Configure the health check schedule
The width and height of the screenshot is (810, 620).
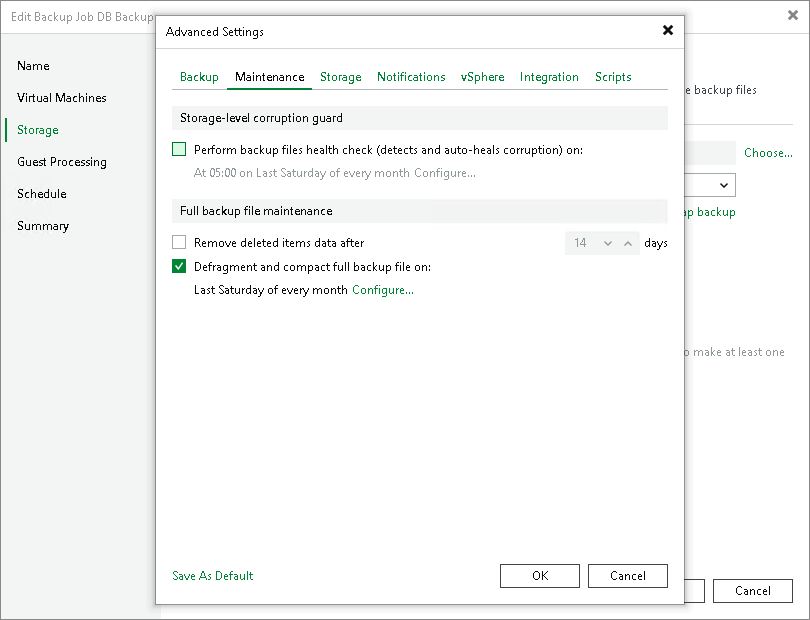(445, 173)
